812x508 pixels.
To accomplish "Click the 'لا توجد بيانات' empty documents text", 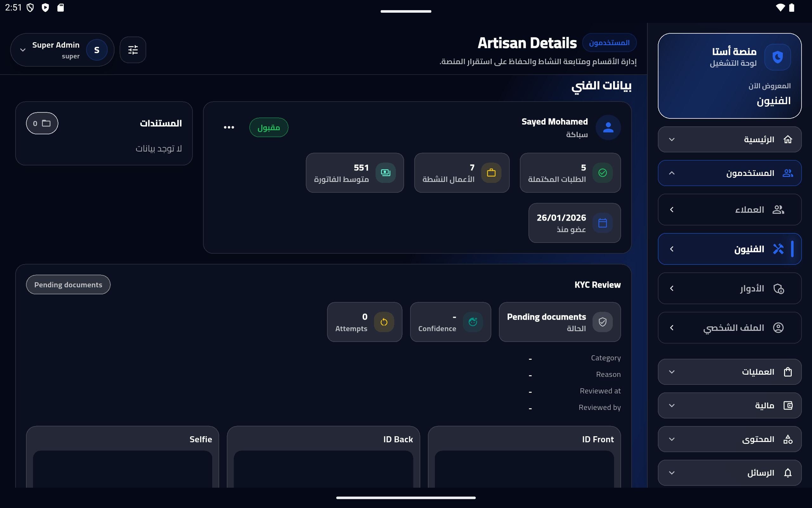I will click(x=159, y=148).
